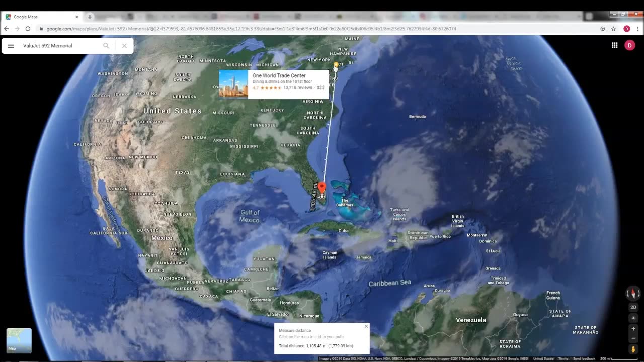Click the ValuJet 592 Memorial search field
The width and height of the screenshot is (644, 362).
(60, 46)
